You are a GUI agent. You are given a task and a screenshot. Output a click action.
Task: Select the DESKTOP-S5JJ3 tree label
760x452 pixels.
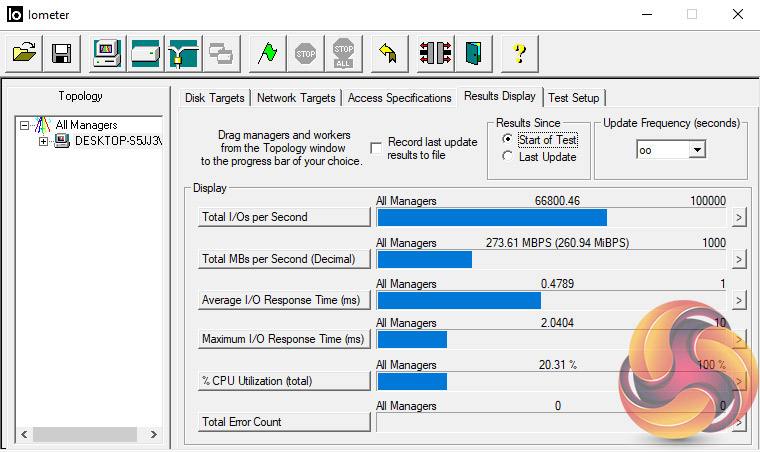[x=118, y=141]
